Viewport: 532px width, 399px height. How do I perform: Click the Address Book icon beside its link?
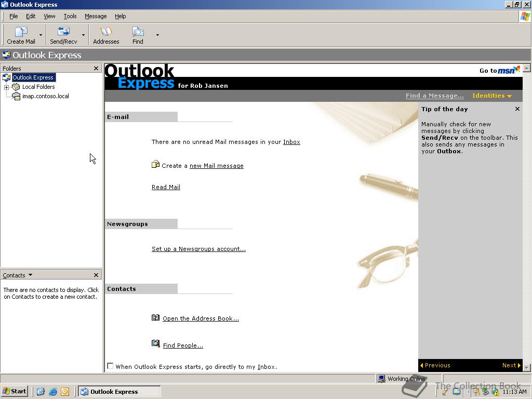[x=155, y=317]
